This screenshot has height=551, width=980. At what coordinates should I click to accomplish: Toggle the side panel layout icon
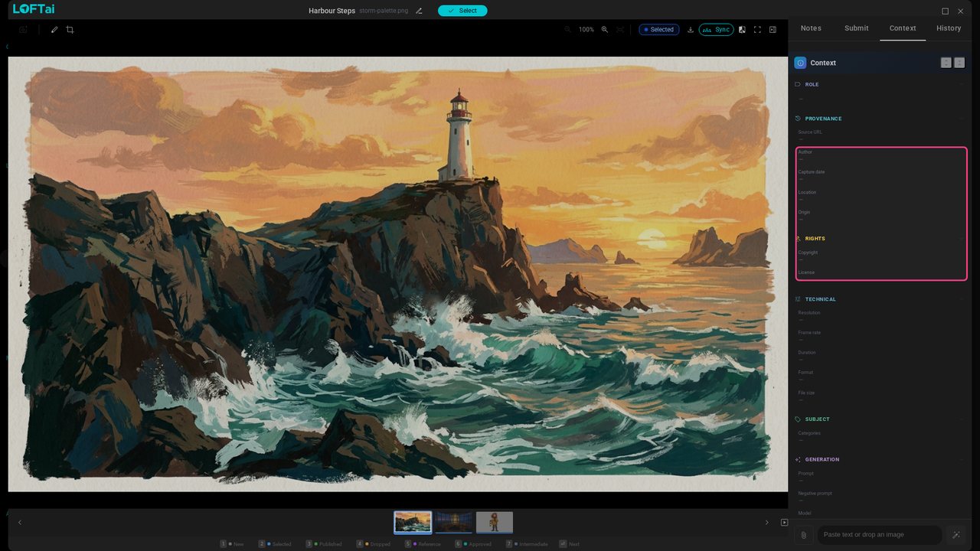773,30
